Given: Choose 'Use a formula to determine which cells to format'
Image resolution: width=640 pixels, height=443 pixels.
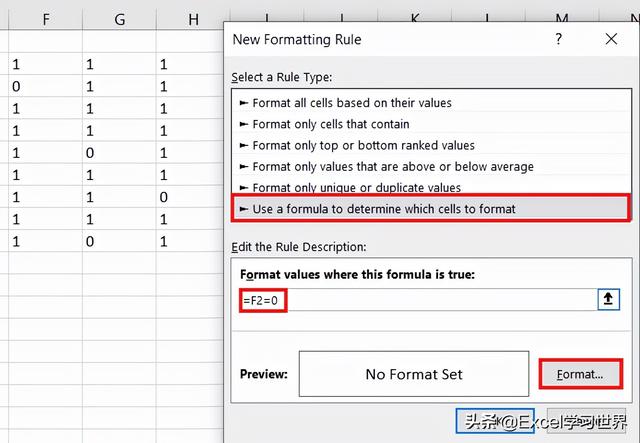Looking at the screenshot, I should [x=384, y=209].
